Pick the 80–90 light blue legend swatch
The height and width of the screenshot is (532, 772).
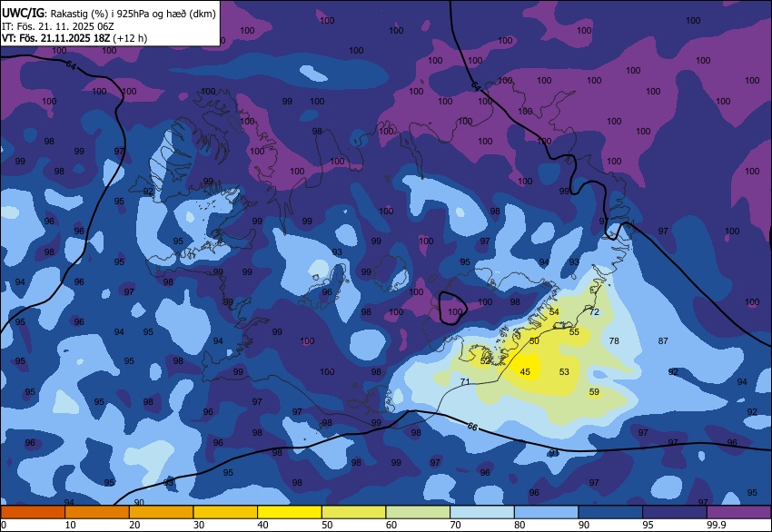(547, 512)
